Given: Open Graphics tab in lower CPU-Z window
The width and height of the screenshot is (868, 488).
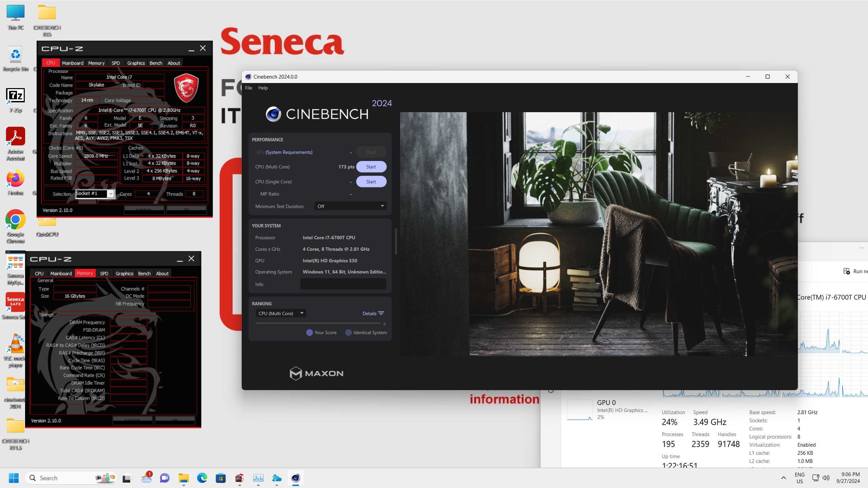Looking at the screenshot, I should [124, 273].
